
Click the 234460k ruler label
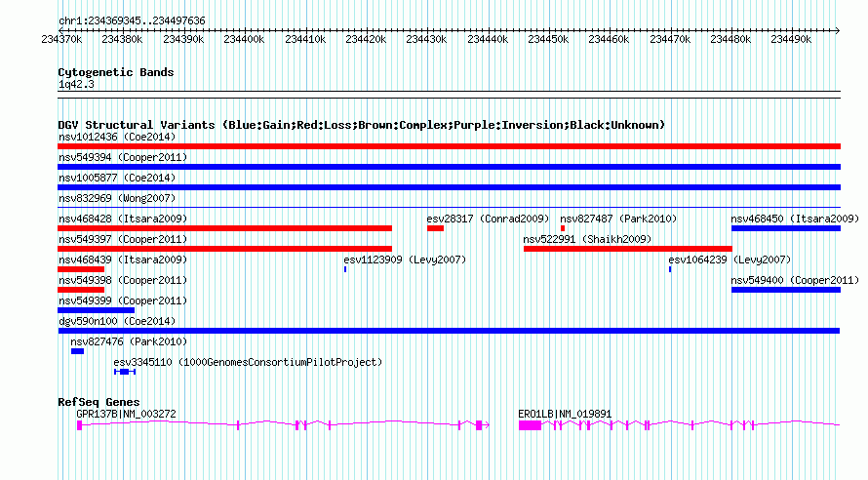coord(609,39)
